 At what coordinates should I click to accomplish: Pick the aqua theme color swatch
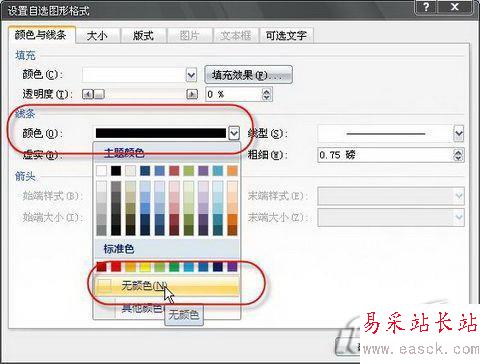pyautogui.click(x=218, y=171)
